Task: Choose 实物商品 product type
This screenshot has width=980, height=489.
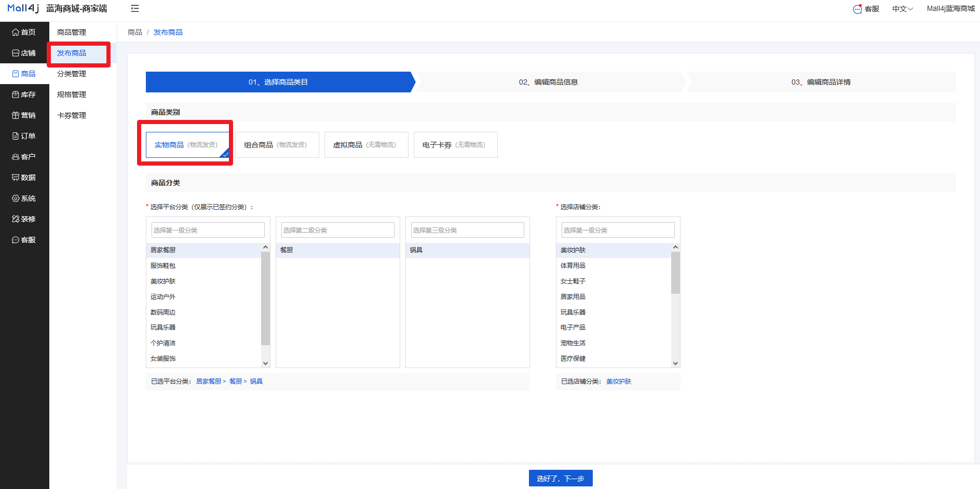Action: pyautogui.click(x=187, y=145)
